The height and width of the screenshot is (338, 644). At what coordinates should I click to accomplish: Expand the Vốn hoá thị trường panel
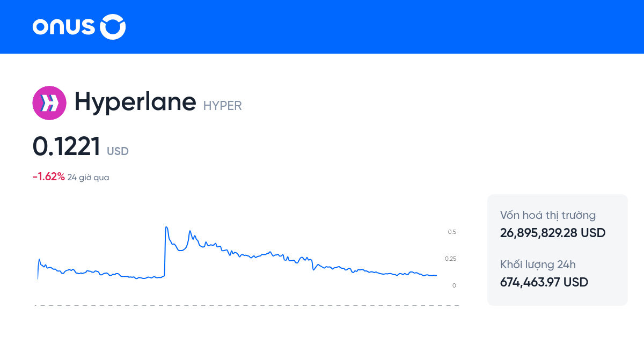[x=547, y=215]
